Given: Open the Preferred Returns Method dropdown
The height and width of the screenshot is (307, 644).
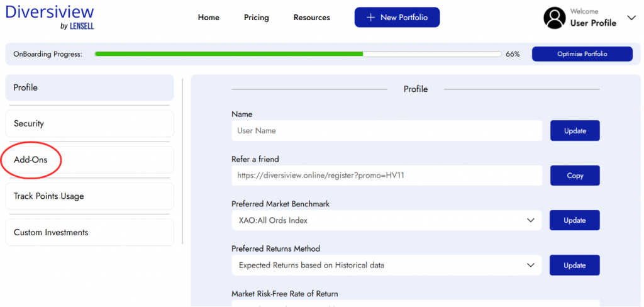Looking at the screenshot, I should tap(386, 265).
